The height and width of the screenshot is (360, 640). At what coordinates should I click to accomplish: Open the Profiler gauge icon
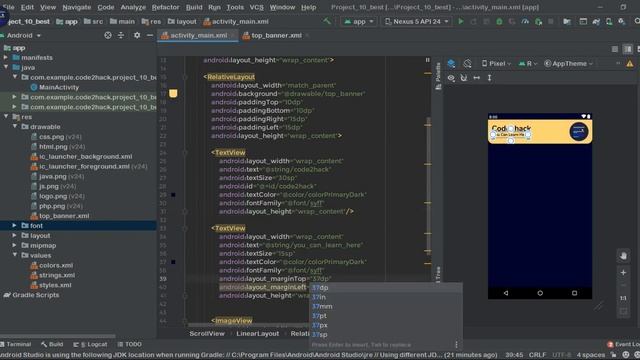tap(525, 21)
